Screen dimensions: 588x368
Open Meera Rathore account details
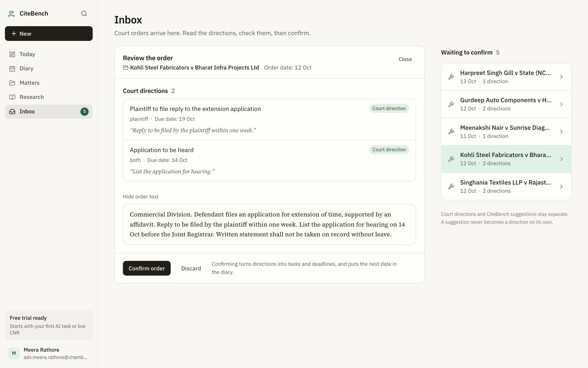pyautogui.click(x=49, y=353)
